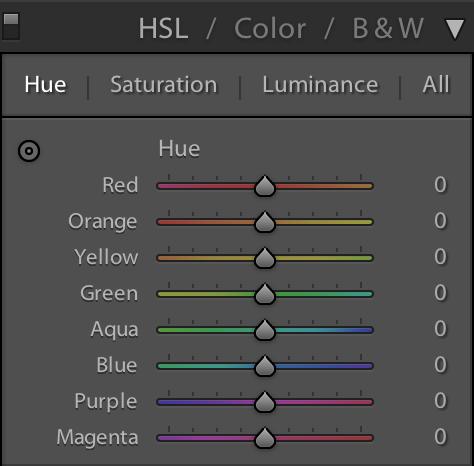
Task: Select the Hue tab
Action: pos(45,85)
